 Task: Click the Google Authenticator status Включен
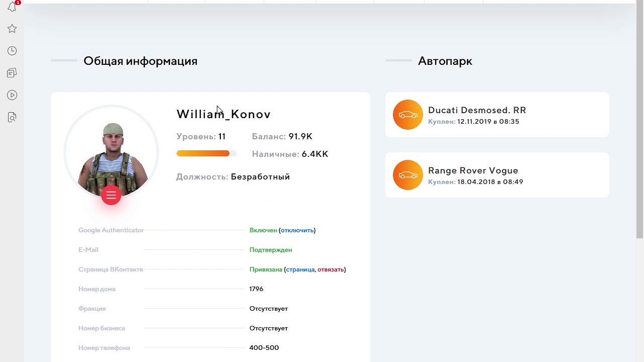point(263,230)
